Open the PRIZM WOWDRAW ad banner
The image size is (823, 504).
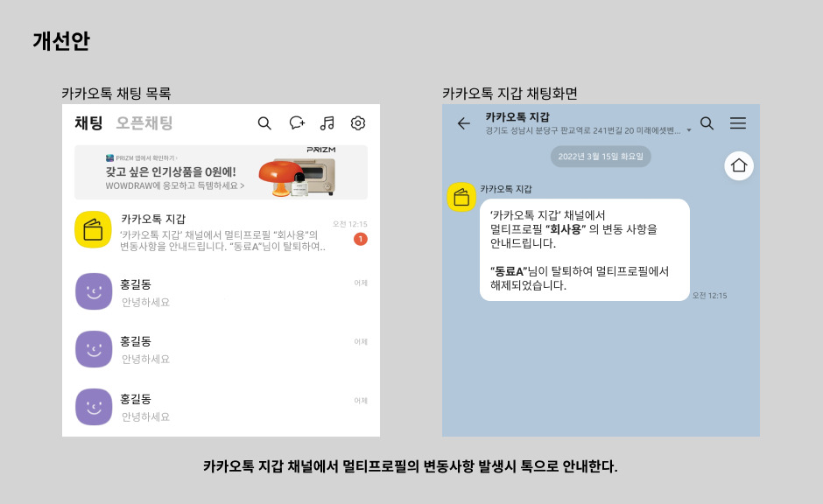221,172
